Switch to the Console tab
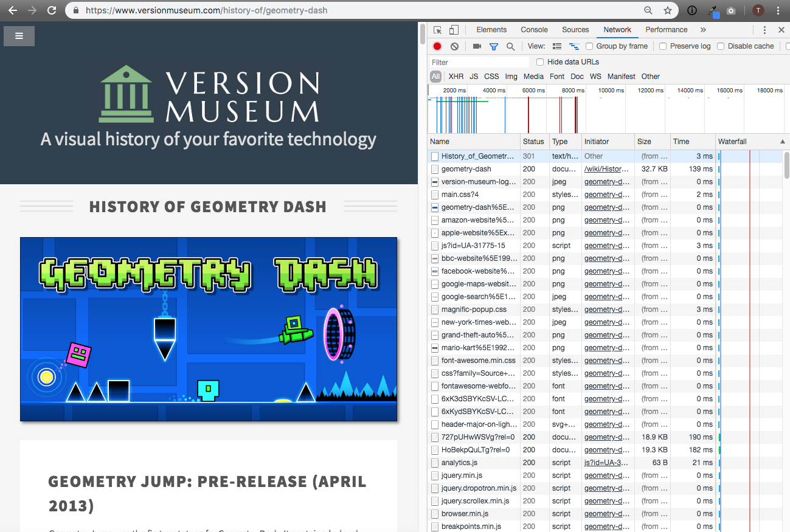This screenshot has width=790, height=532. [x=534, y=30]
